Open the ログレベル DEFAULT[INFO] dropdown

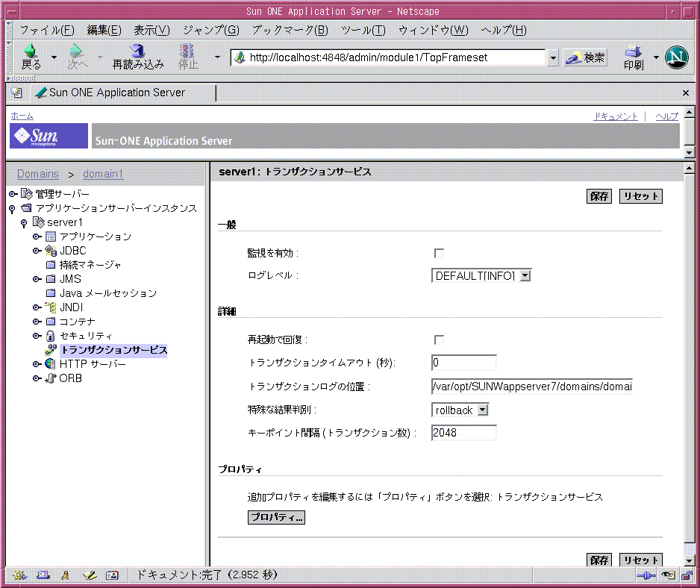(x=481, y=275)
